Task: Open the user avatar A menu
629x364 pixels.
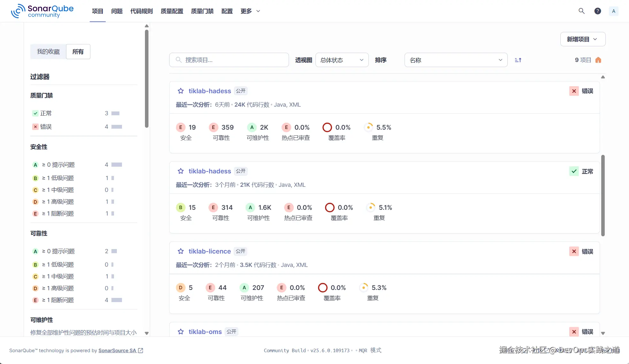Action: 613,11
